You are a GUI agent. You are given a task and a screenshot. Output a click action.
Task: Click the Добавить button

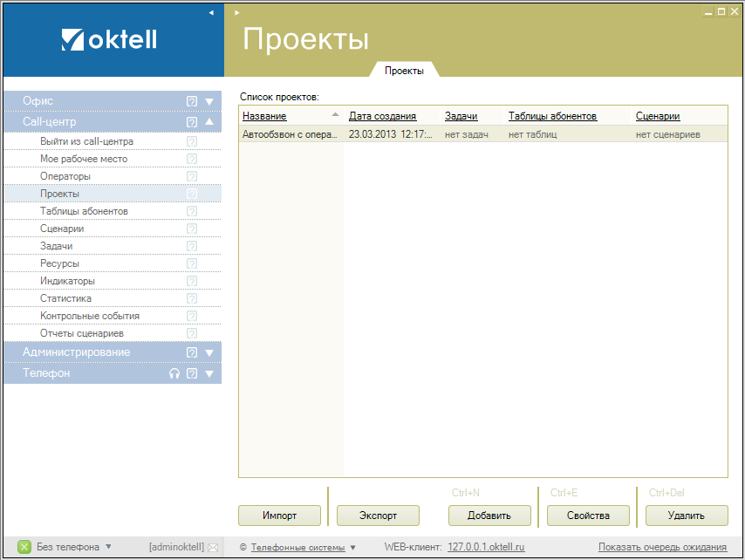pyautogui.click(x=489, y=516)
